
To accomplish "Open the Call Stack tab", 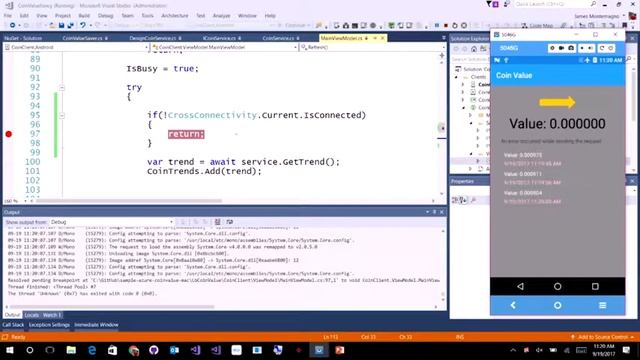I will point(13,325).
